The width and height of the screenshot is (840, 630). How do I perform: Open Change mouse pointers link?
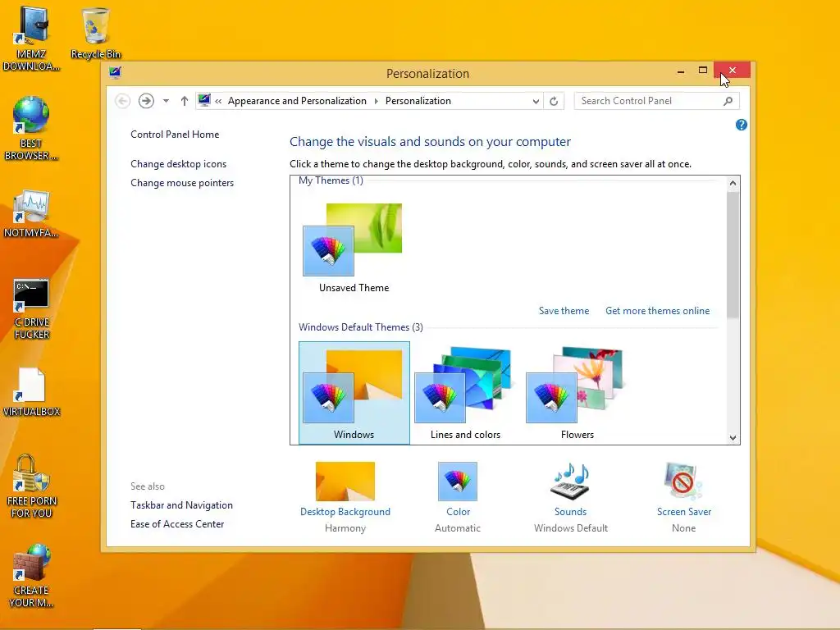(x=182, y=183)
